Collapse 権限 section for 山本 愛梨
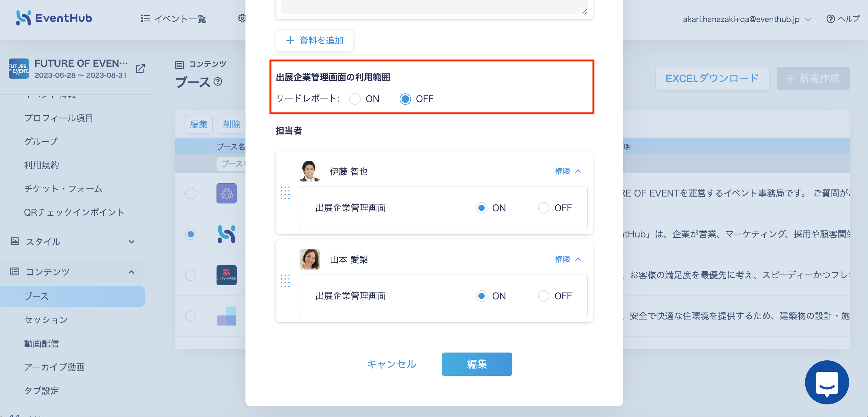Viewport: 868px width, 417px height. click(568, 259)
